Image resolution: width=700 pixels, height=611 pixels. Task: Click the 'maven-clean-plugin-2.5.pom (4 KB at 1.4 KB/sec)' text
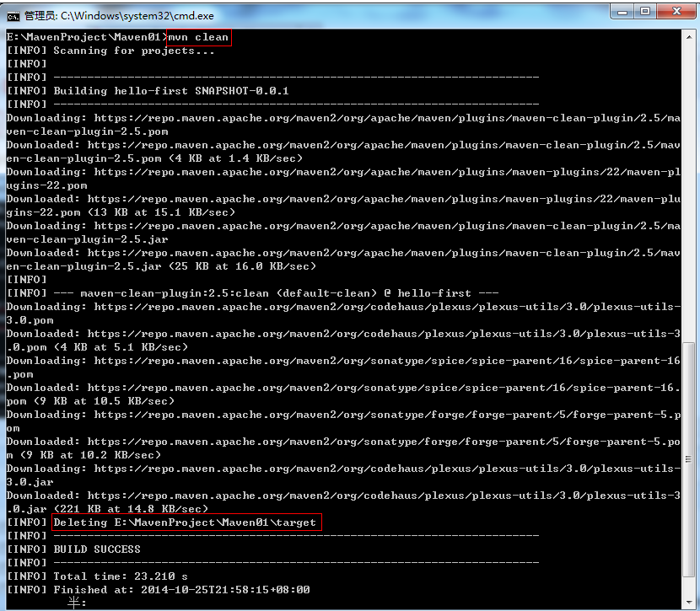point(154,158)
